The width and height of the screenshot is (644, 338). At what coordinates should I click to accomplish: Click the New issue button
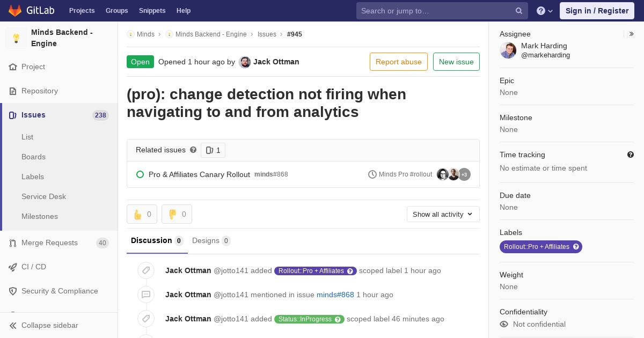point(456,62)
